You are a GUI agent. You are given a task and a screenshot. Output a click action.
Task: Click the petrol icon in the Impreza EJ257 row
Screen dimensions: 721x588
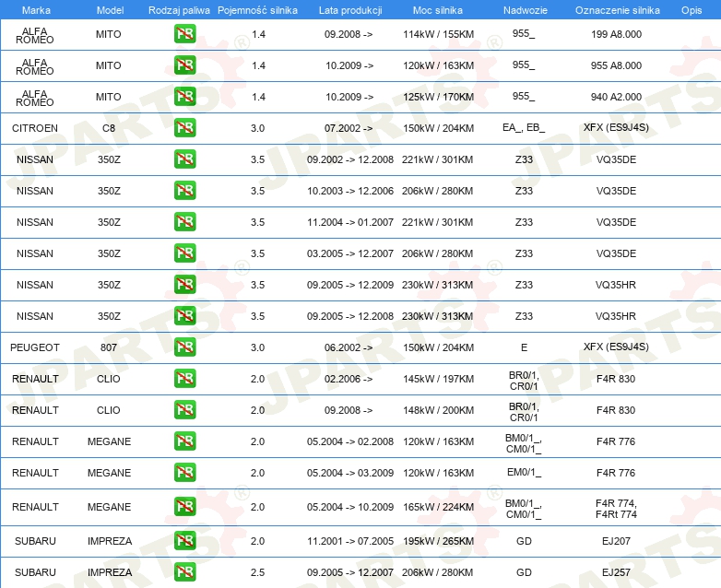184,572
